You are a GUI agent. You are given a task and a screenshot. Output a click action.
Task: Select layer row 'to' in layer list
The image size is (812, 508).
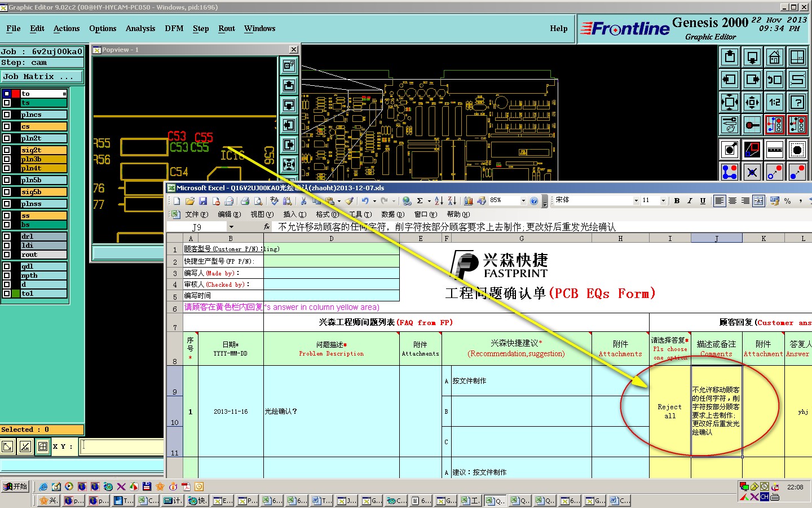click(44, 94)
